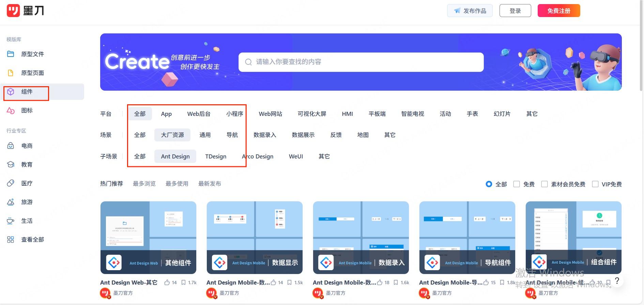Click thumbs-up icon showing 18 likes

pos(380,282)
